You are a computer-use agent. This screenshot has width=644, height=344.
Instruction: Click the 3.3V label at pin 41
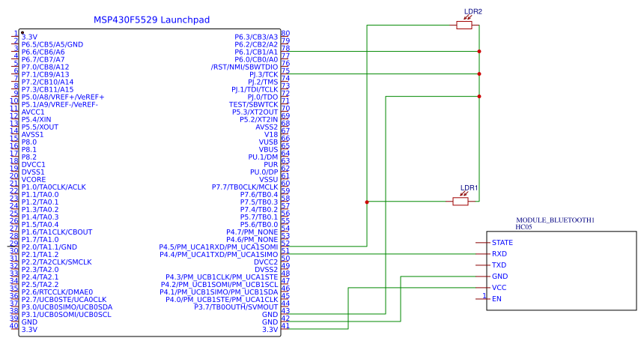coord(270,330)
